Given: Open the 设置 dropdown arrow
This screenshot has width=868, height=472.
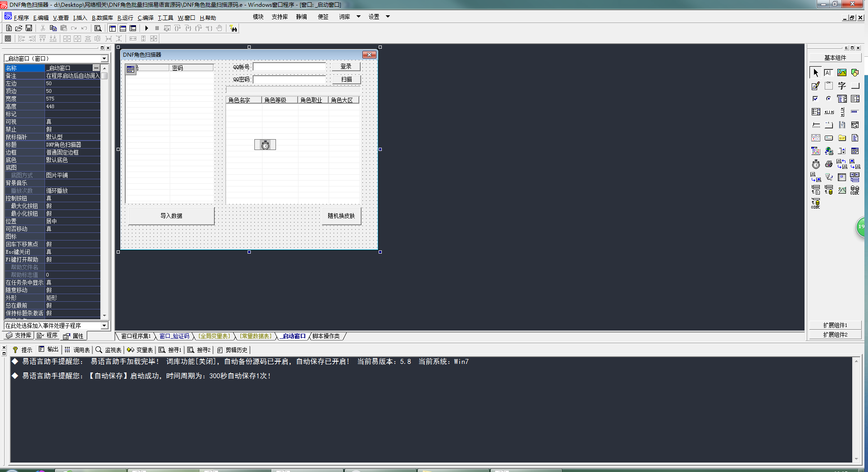Looking at the screenshot, I should tap(388, 17).
